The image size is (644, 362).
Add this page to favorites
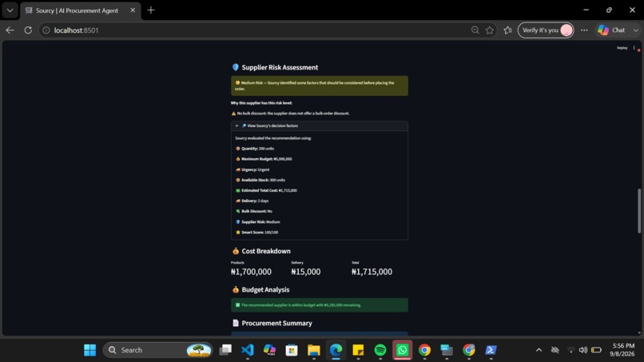click(490, 30)
